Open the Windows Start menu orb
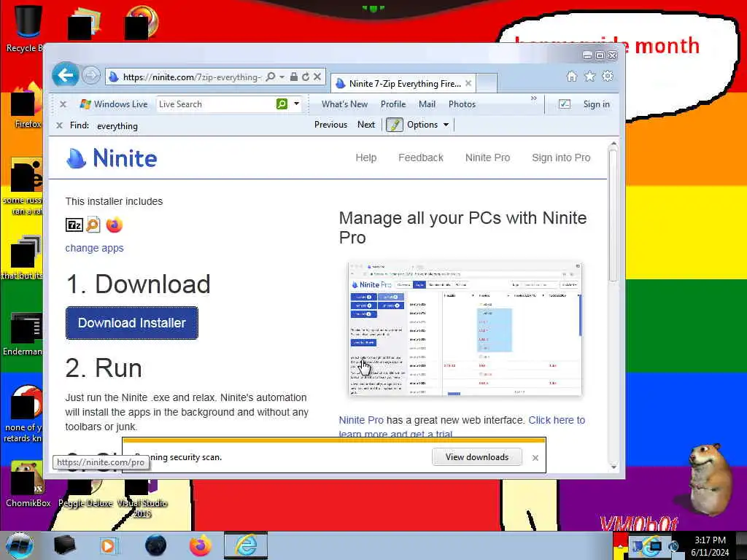The width and height of the screenshot is (747, 560). click(20, 545)
